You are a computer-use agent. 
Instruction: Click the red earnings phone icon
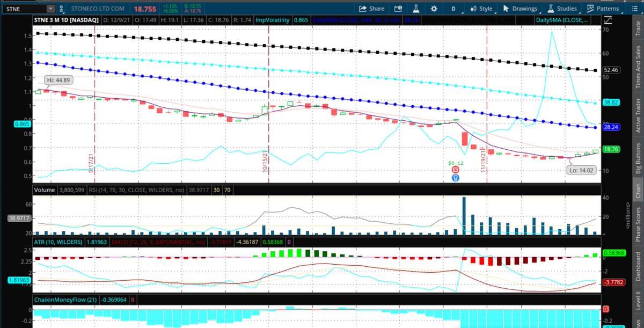click(x=455, y=169)
